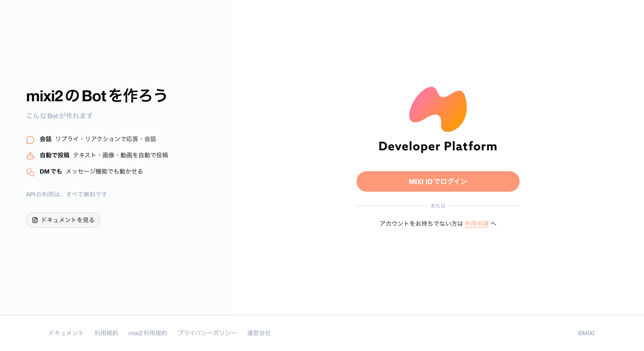Click the こんなBotが作れます subtitle

pyautogui.click(x=59, y=116)
